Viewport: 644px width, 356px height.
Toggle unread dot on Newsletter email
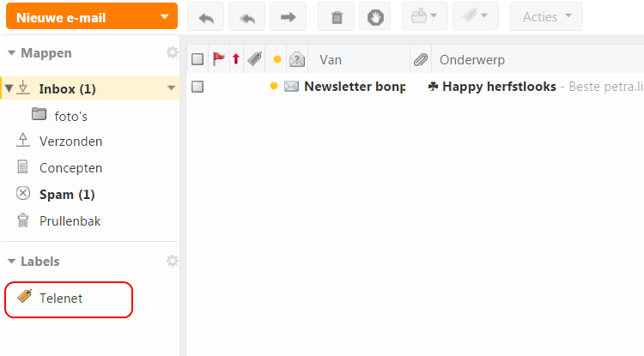pos(274,87)
